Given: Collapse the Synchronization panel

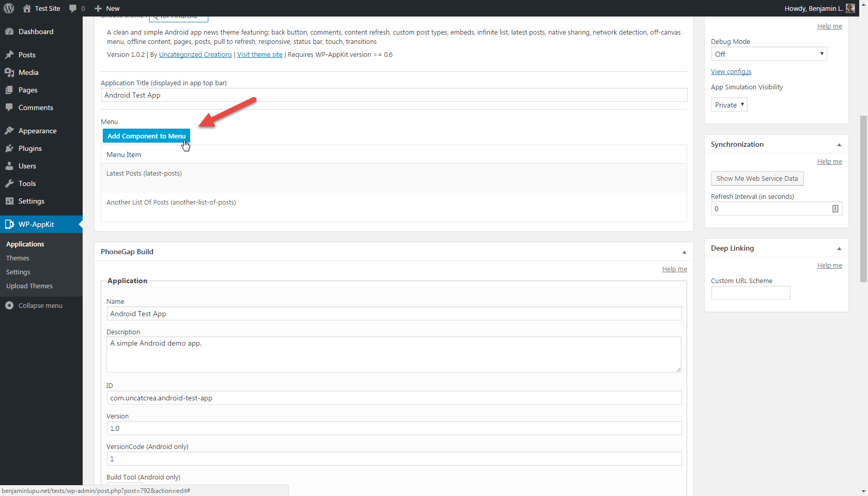Looking at the screenshot, I should (839, 145).
